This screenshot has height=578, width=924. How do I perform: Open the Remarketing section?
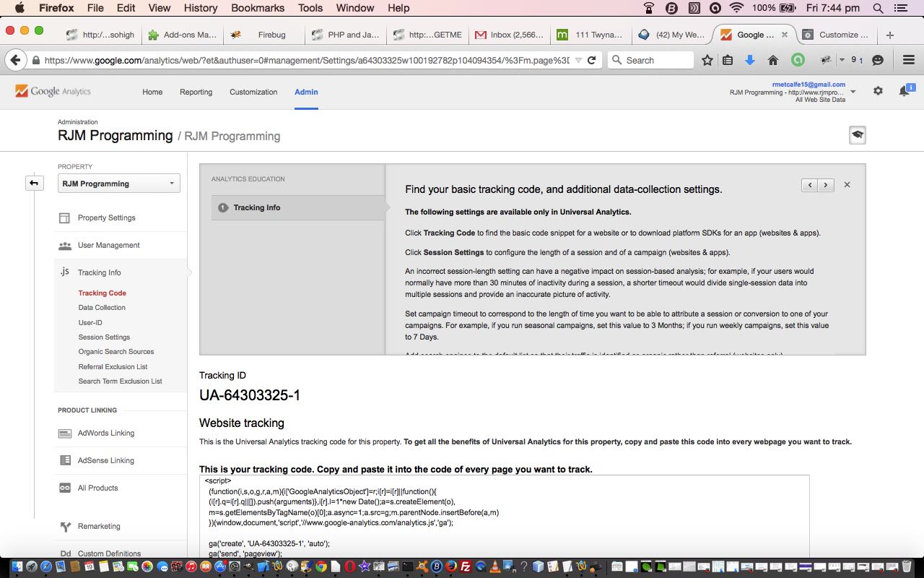pyautogui.click(x=99, y=526)
